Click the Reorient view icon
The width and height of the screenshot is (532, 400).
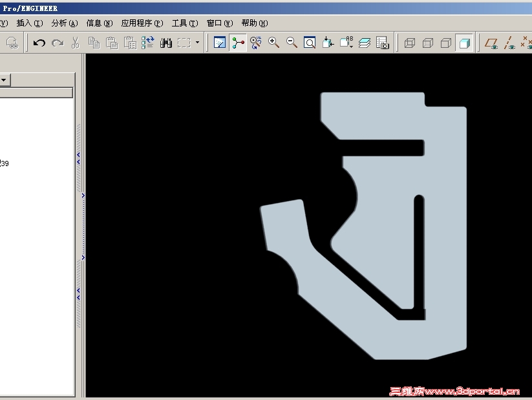tap(328, 43)
